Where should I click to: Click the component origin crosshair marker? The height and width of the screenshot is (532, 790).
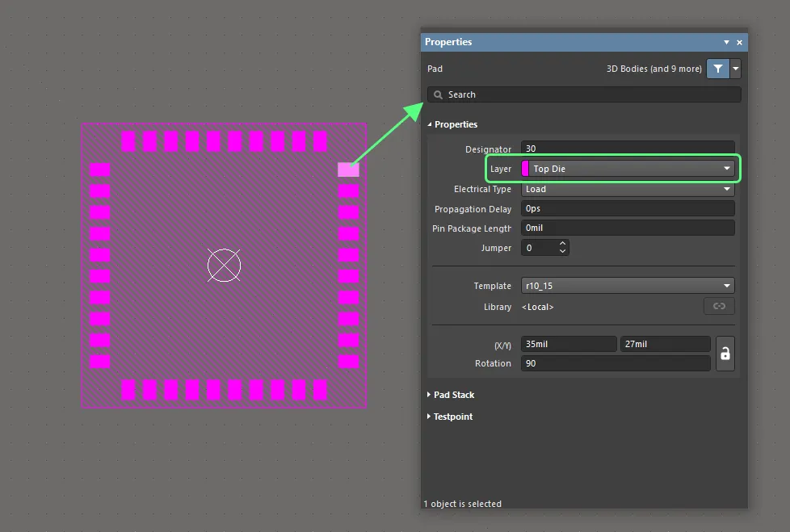[224, 266]
